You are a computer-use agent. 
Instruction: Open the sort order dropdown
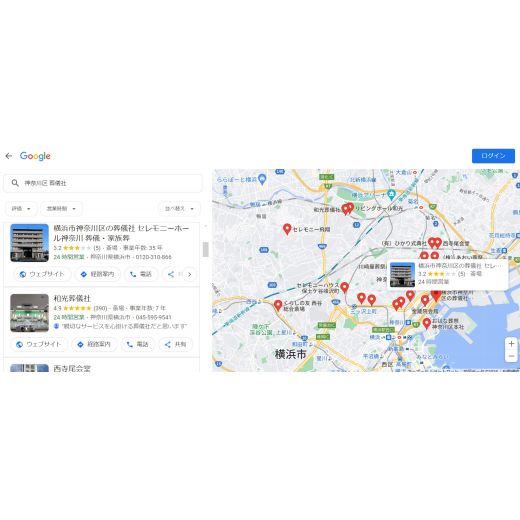click(x=179, y=209)
